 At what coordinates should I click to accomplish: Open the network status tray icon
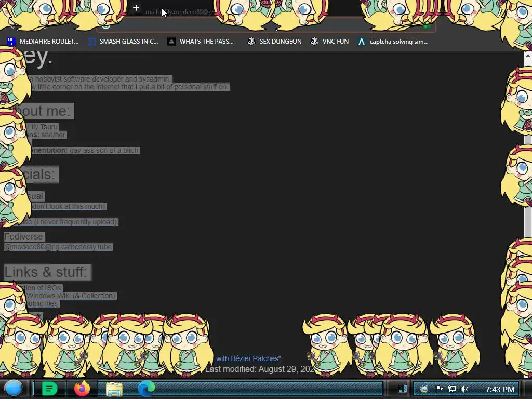pos(452,389)
